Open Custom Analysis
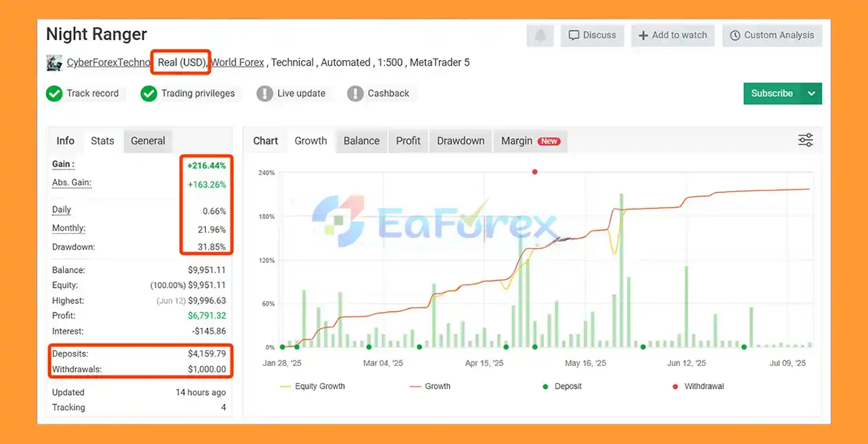This screenshot has width=868, height=444. click(772, 35)
